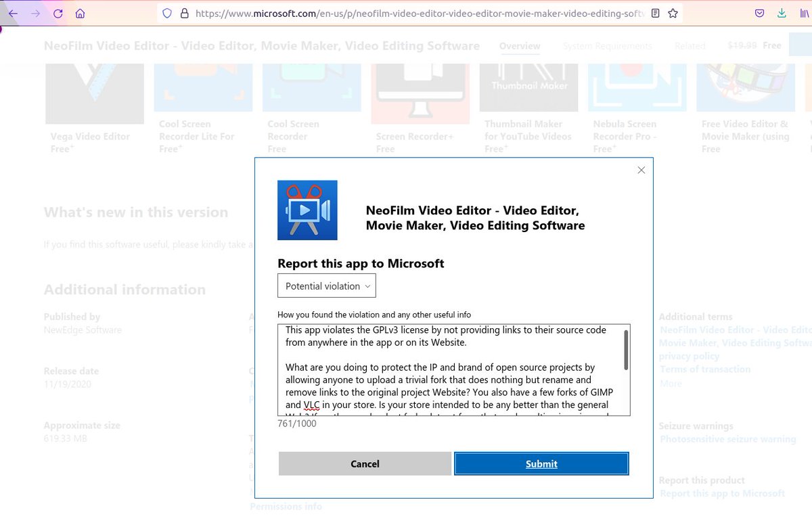812x521 pixels.
Task: Open the Permissions info link
Action: [286, 506]
